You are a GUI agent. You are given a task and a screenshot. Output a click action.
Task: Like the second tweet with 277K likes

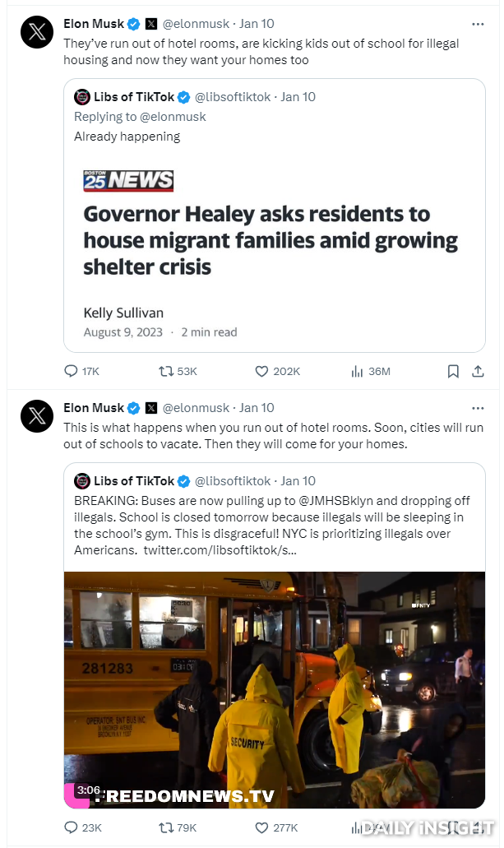tap(261, 827)
